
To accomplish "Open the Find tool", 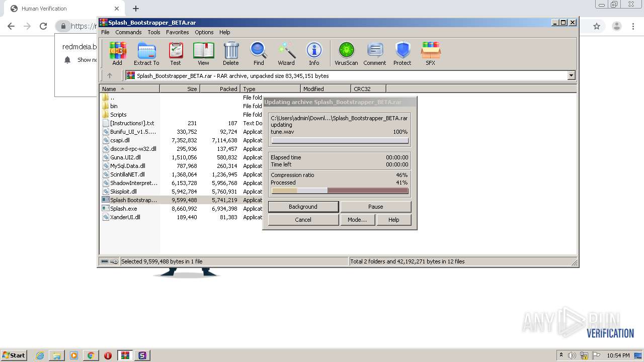I will coord(259,54).
